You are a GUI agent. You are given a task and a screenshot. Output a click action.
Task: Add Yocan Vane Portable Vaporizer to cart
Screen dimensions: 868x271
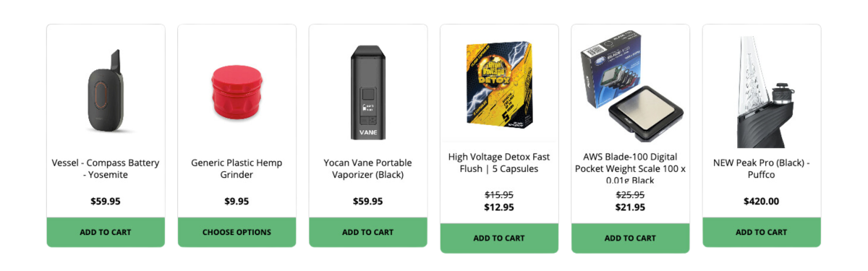(x=367, y=233)
